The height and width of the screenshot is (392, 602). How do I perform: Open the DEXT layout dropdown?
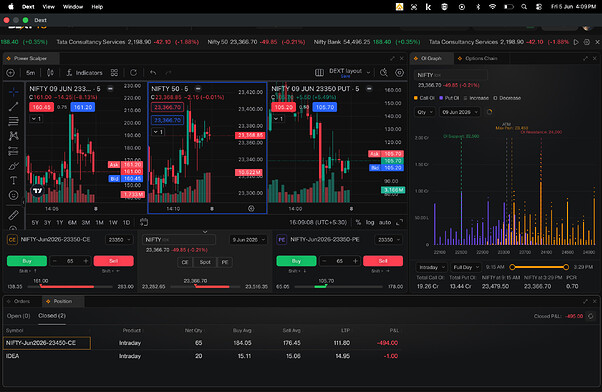[x=349, y=72]
